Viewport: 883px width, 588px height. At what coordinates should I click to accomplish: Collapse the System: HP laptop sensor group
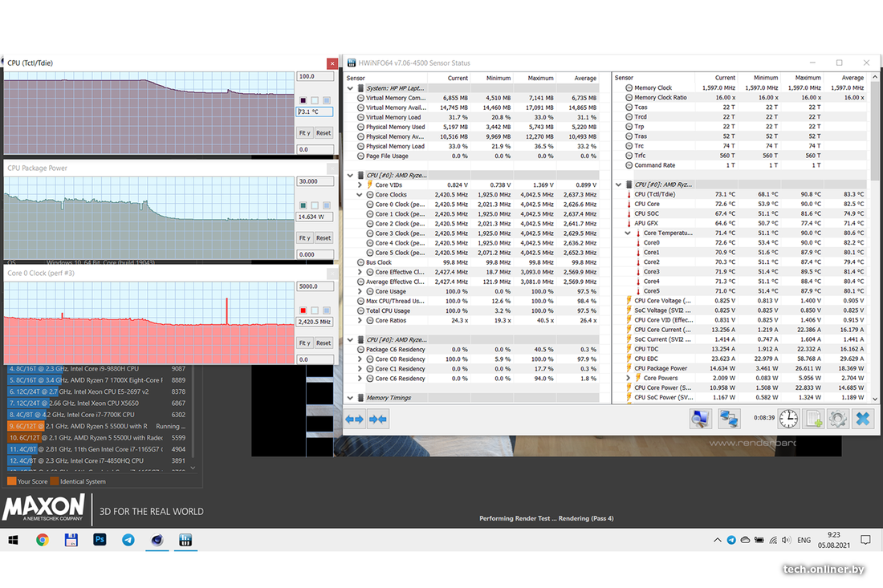pyautogui.click(x=350, y=88)
